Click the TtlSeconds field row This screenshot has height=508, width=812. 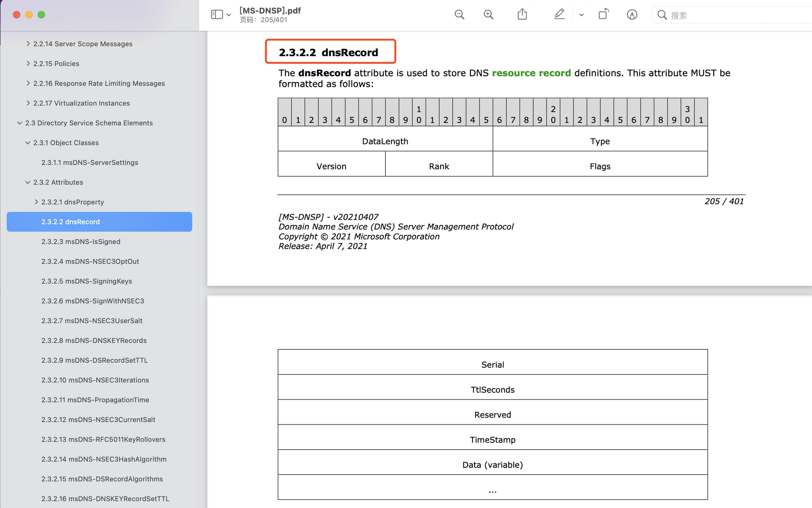pyautogui.click(x=493, y=387)
